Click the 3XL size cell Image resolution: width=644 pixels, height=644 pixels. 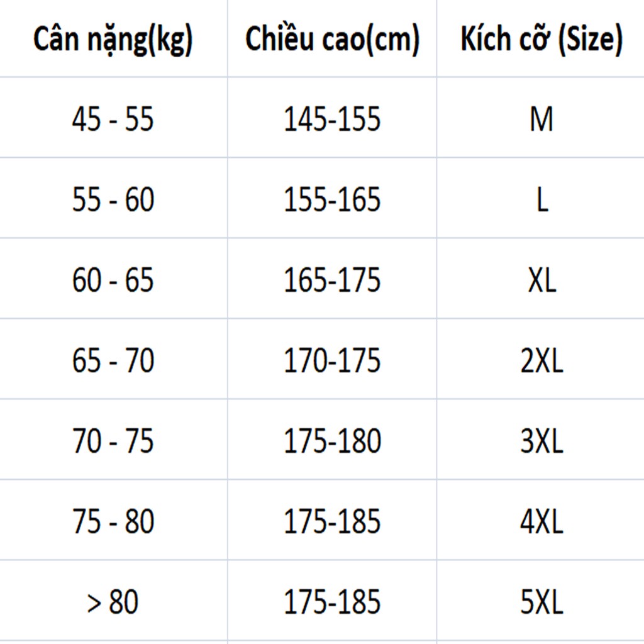[x=541, y=440]
